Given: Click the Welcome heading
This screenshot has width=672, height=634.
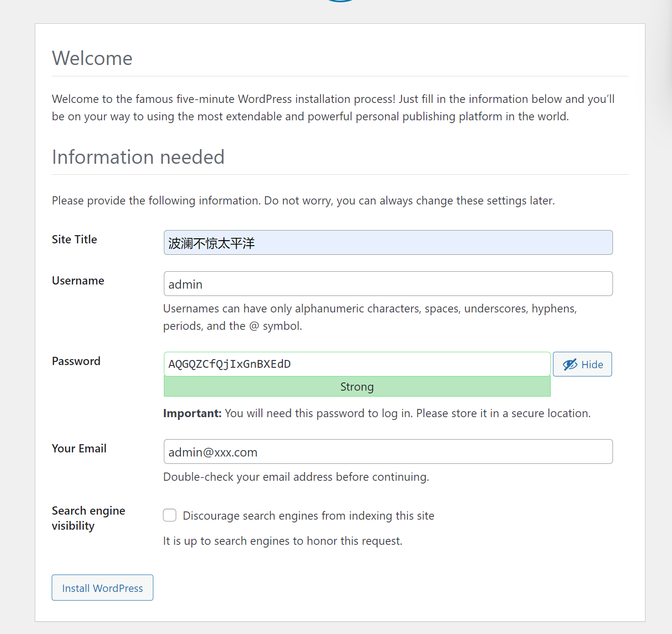Looking at the screenshot, I should pyautogui.click(x=92, y=59).
